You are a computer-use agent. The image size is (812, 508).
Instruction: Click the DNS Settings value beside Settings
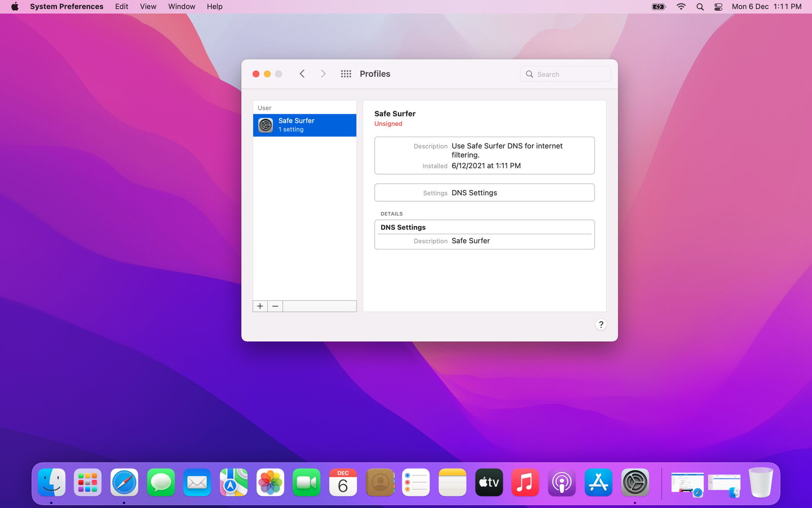[475, 193]
